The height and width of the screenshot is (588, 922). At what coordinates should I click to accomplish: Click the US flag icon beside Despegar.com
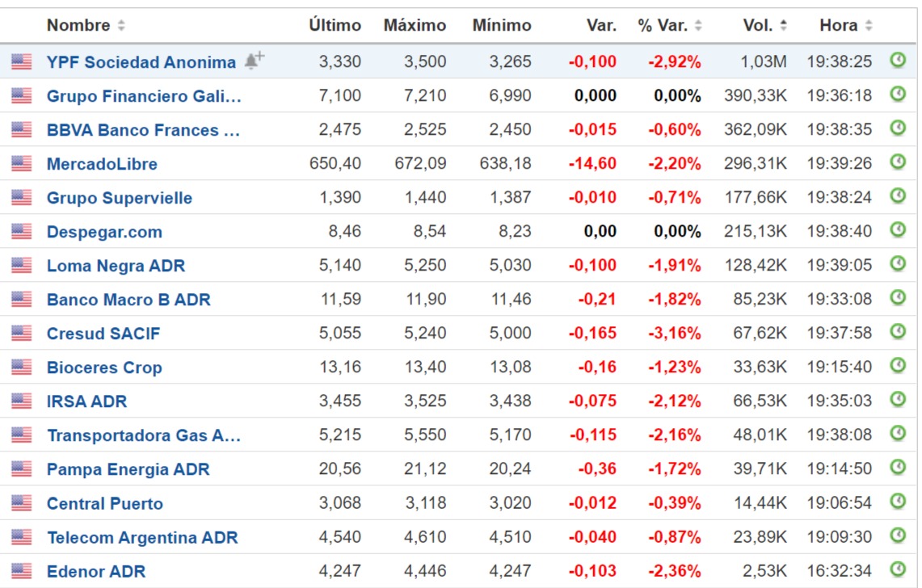point(22,232)
